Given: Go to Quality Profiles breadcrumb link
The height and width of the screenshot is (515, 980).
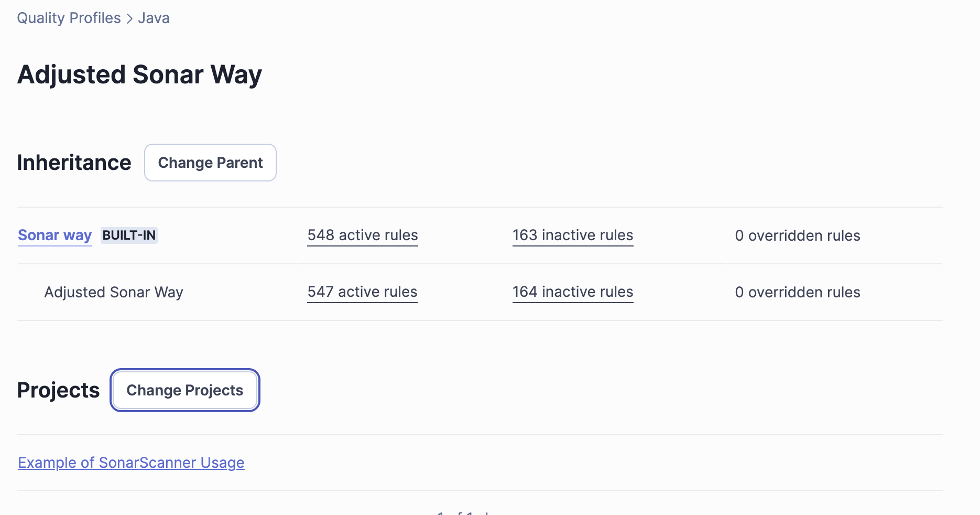Looking at the screenshot, I should 69,18.
